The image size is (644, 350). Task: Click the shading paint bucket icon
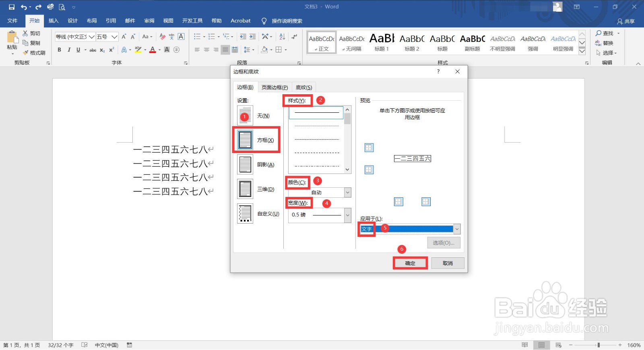pos(264,50)
